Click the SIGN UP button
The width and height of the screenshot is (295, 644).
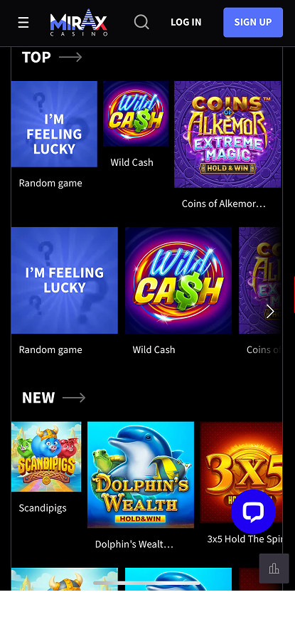pos(253,22)
